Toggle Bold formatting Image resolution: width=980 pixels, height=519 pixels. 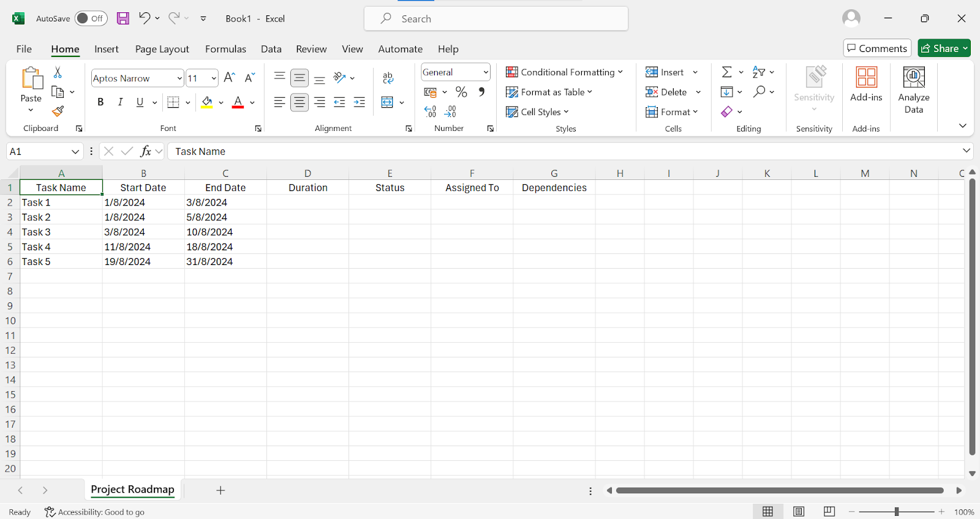(x=100, y=102)
